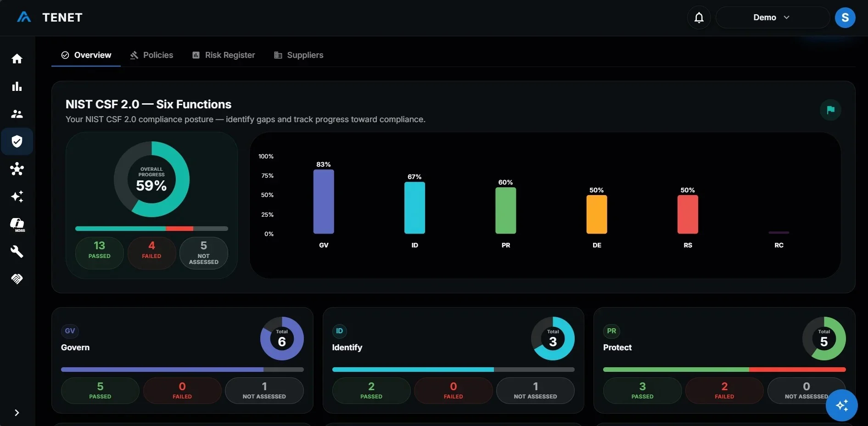Screen dimensions: 868x426
Task: Click the 5 Not Assessed pill
Action: click(x=204, y=253)
